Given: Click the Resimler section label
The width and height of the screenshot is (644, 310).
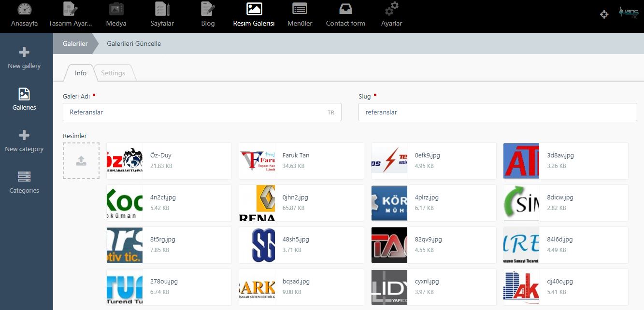Looking at the screenshot, I should [75, 136].
